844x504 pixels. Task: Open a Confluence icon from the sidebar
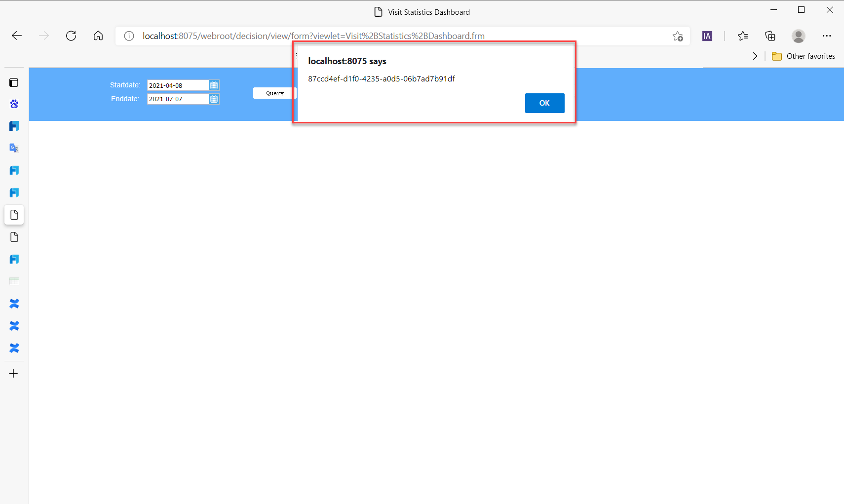(14, 303)
